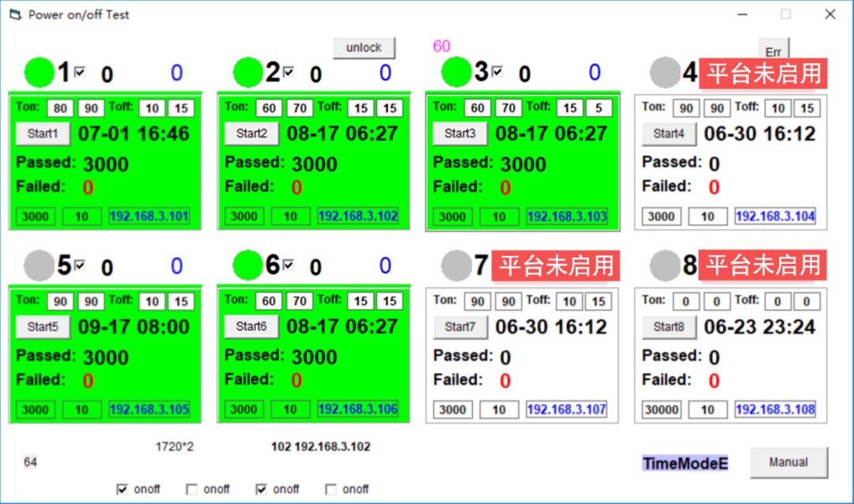Uncheck the leftmost onoff checkbox at the bottom
Viewport: 854px width, 504px height.
[x=122, y=489]
